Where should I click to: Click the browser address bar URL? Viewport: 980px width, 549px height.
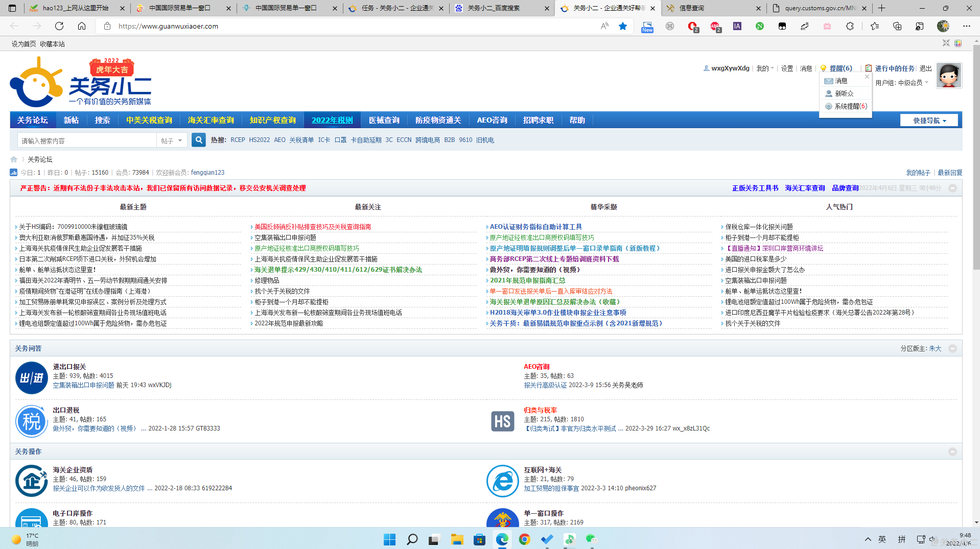[x=168, y=26]
